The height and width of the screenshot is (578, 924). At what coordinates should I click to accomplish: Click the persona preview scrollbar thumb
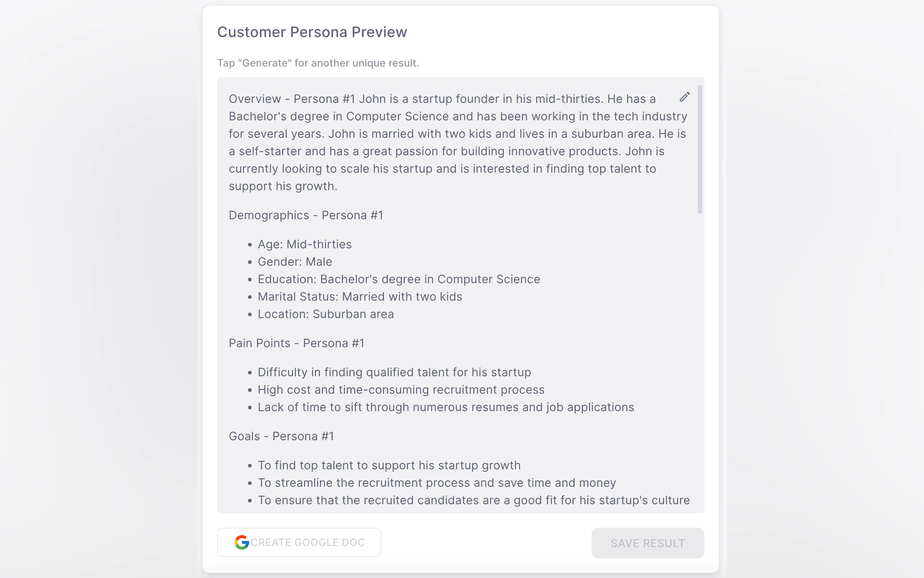click(x=700, y=149)
